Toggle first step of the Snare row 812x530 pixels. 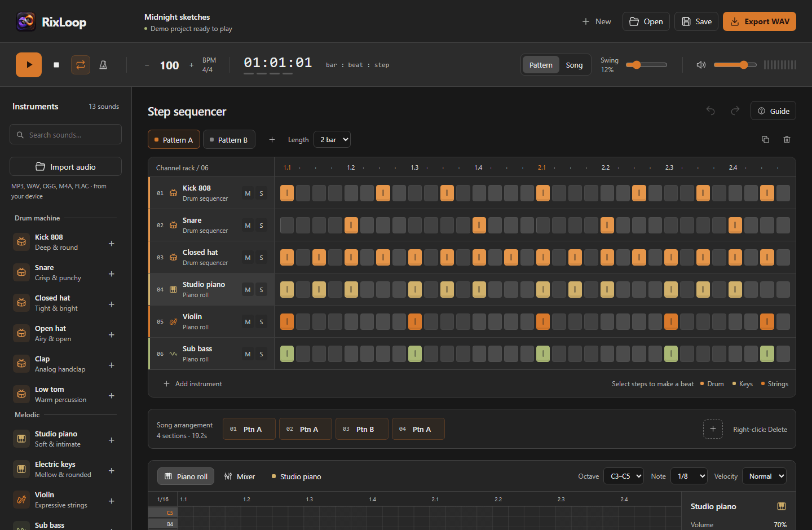coord(287,226)
